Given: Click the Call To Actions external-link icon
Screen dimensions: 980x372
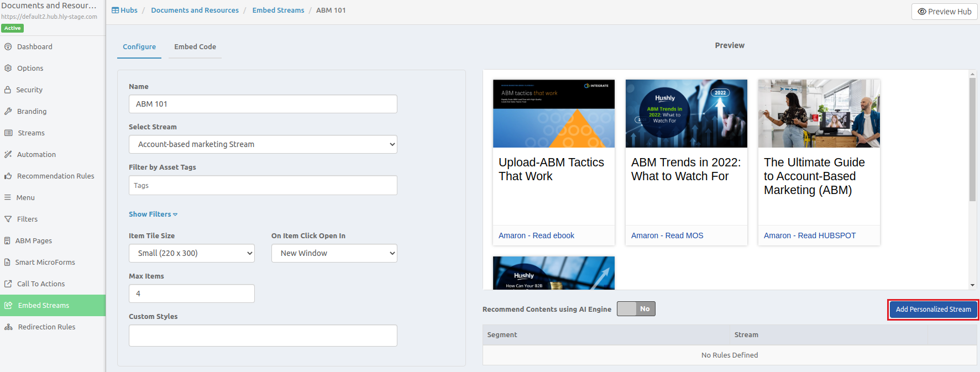Looking at the screenshot, I should (x=8, y=284).
